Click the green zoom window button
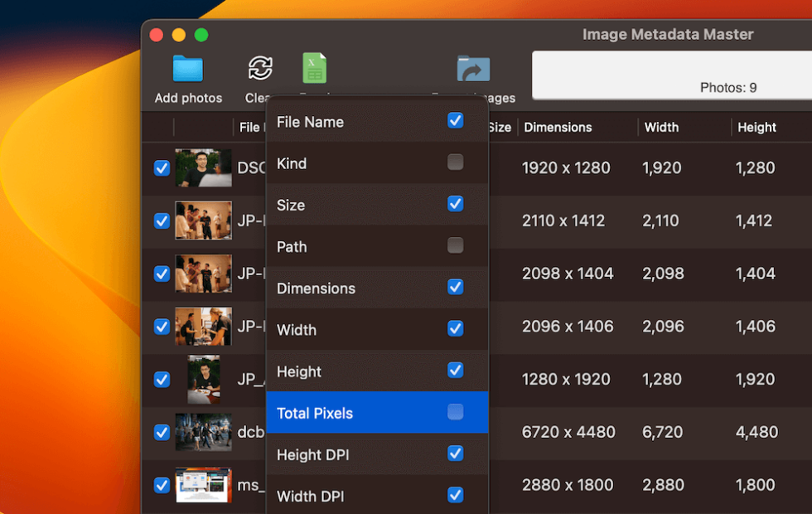812x514 pixels. pyautogui.click(x=201, y=35)
